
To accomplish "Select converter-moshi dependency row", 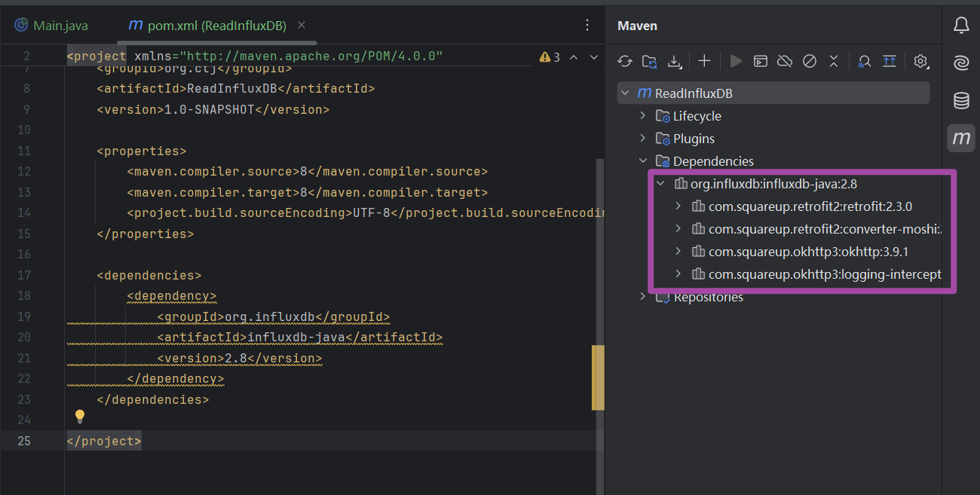I will [773, 229].
